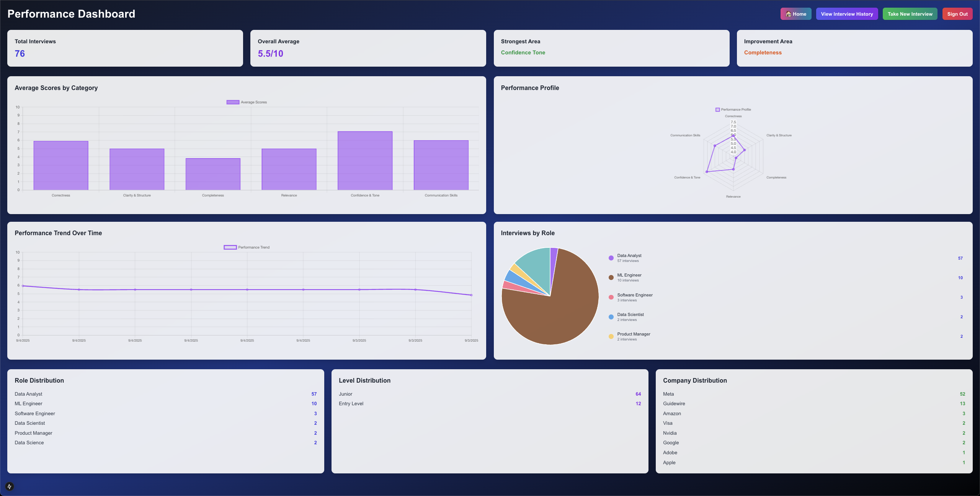
Task: Click the Software Engineer pink legend dot
Action: click(x=611, y=297)
